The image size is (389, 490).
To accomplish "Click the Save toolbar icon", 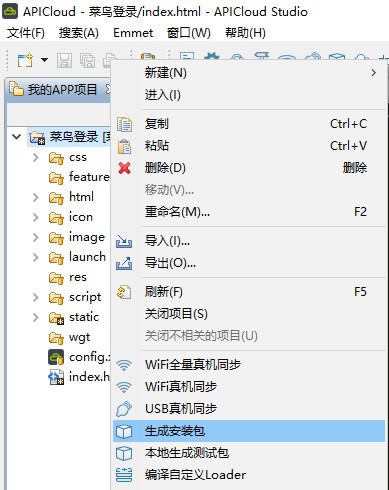I will (x=64, y=61).
